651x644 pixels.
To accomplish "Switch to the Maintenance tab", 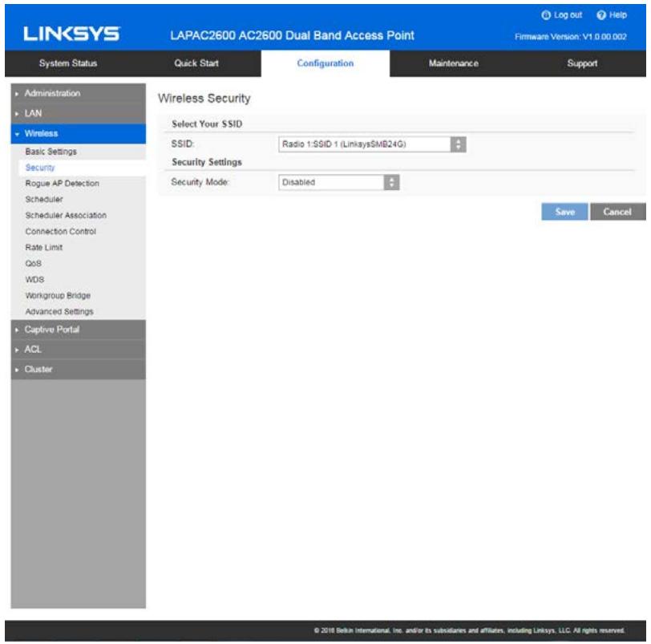I will pyautogui.click(x=454, y=63).
